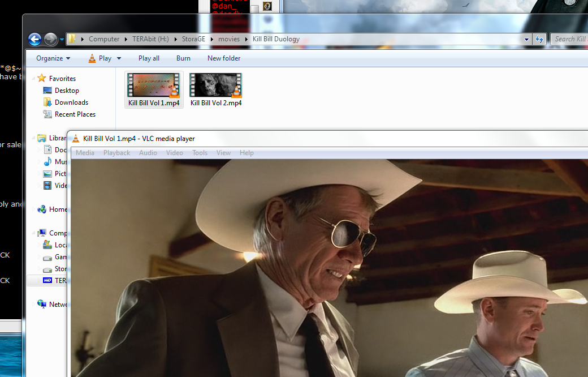The width and height of the screenshot is (588, 377).
Task: Select Computer in the address breadcrumb
Action: pos(104,39)
